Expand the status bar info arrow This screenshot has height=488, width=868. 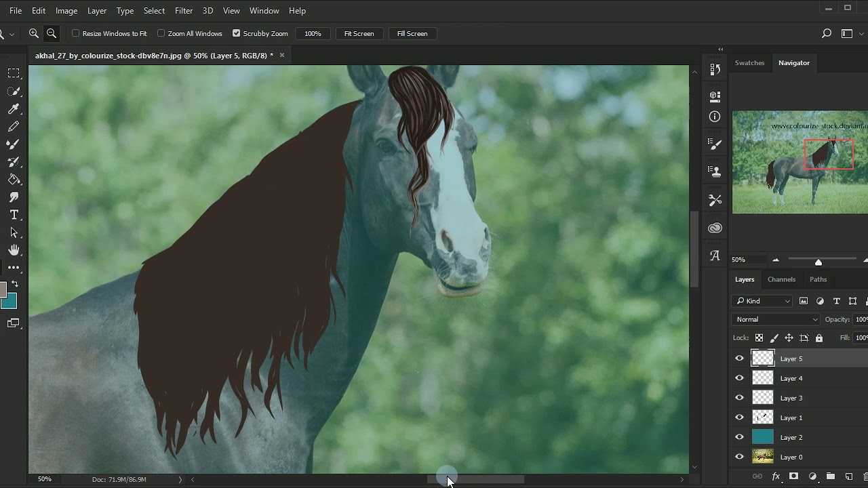point(180,479)
